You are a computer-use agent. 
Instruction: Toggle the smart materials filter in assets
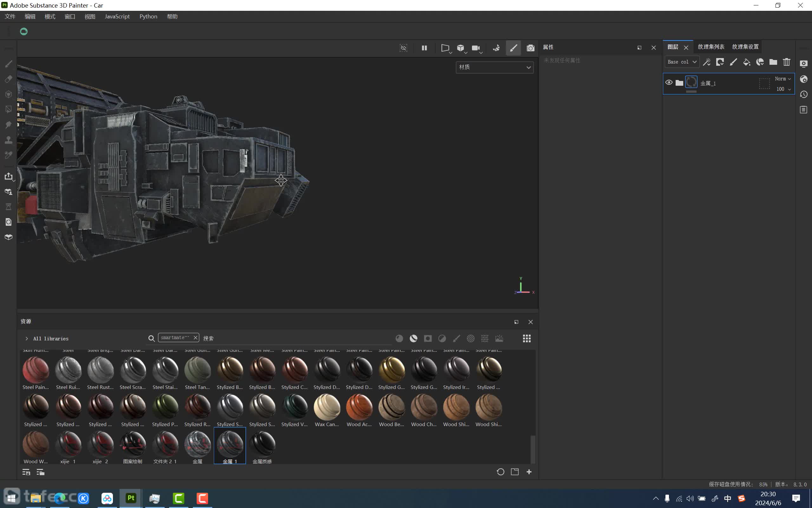[413, 339]
